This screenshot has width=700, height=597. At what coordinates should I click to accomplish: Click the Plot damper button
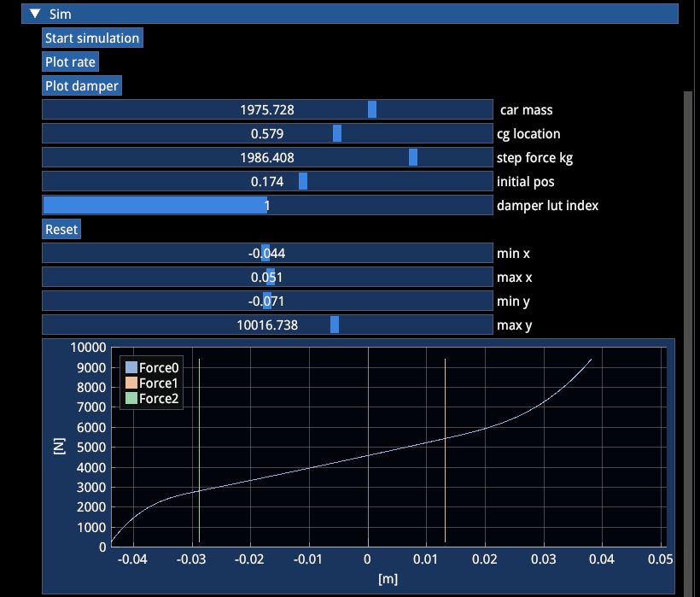tap(82, 85)
